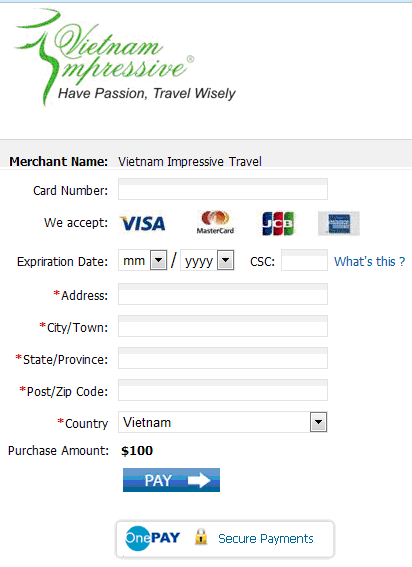412x567 pixels.
Task: Choose the JCB card icon
Action: [x=278, y=223]
